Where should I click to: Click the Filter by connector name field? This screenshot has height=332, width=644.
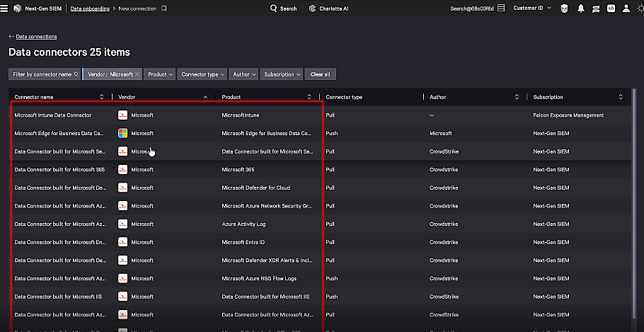tap(45, 74)
